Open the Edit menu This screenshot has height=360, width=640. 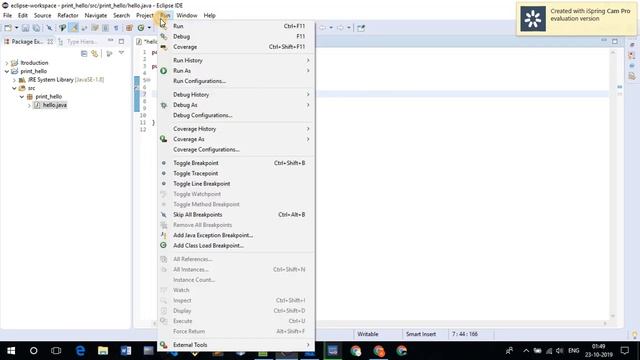(x=23, y=16)
